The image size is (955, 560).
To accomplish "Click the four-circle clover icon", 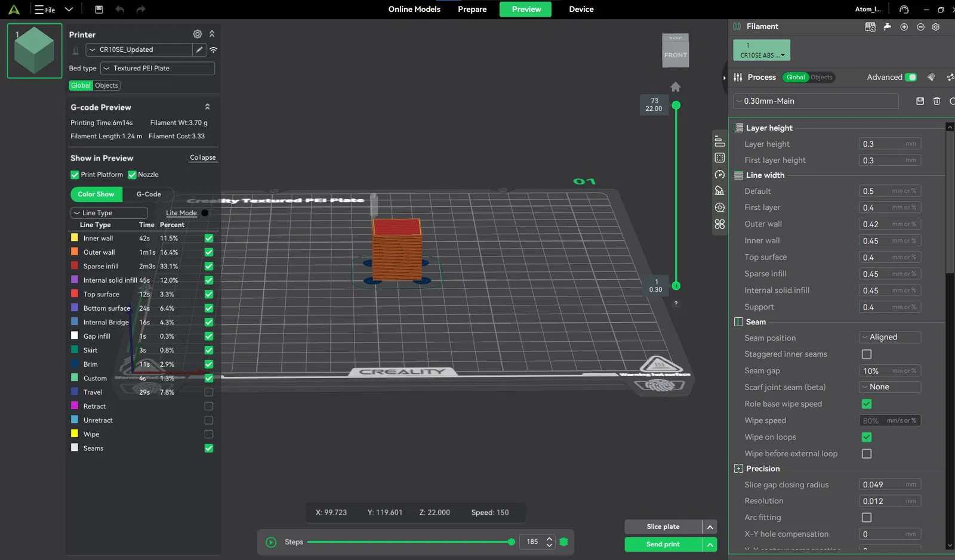I will tap(720, 224).
